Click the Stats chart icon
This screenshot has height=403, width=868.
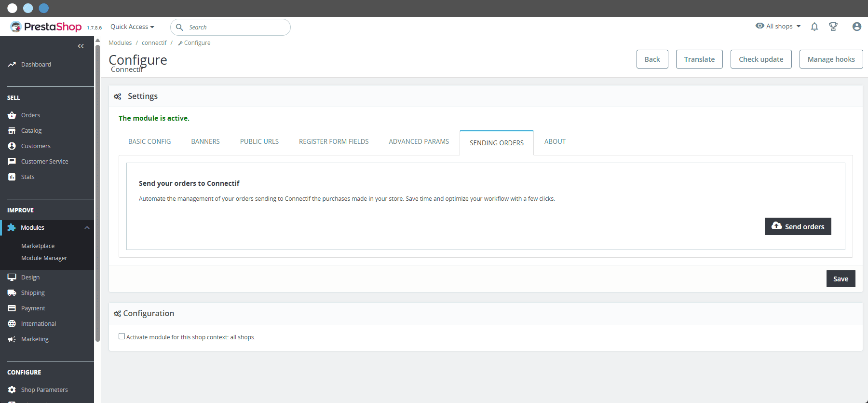pyautogui.click(x=12, y=177)
